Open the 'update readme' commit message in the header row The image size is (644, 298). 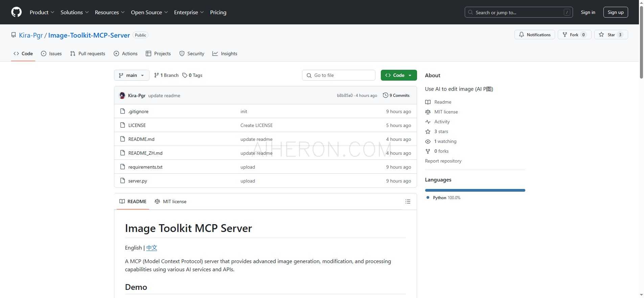(x=164, y=95)
